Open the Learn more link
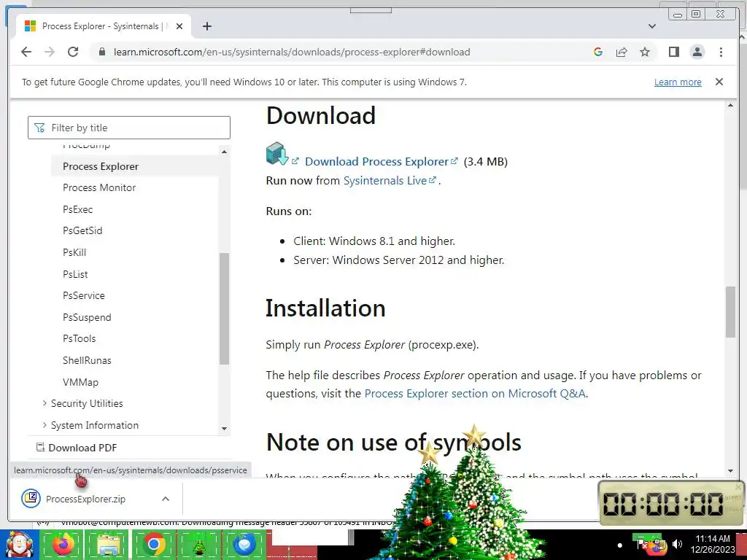This screenshot has width=747, height=560. coord(678,82)
